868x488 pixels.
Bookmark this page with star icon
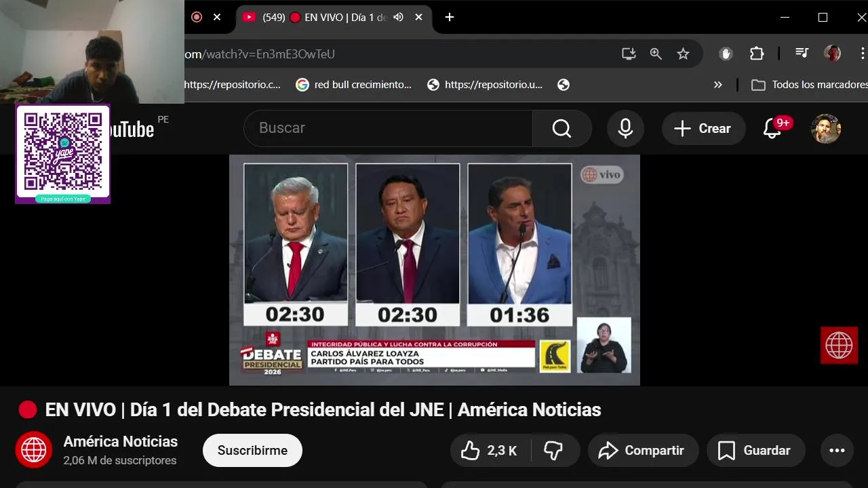pos(683,54)
